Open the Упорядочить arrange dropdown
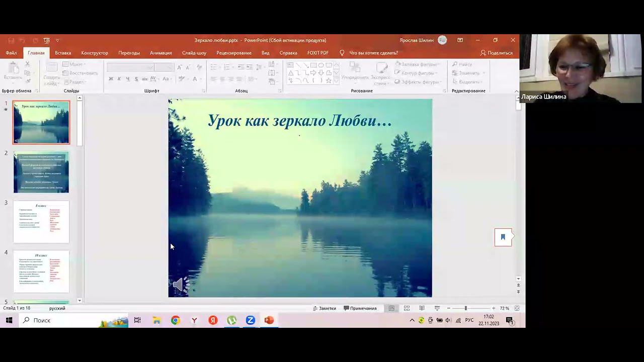The width and height of the screenshot is (644, 362). click(x=355, y=71)
